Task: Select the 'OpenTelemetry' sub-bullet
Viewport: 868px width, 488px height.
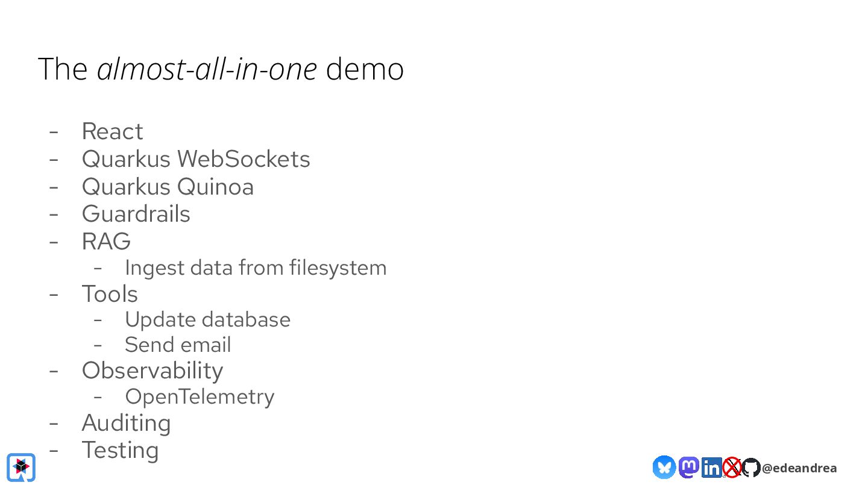Action: (x=200, y=396)
